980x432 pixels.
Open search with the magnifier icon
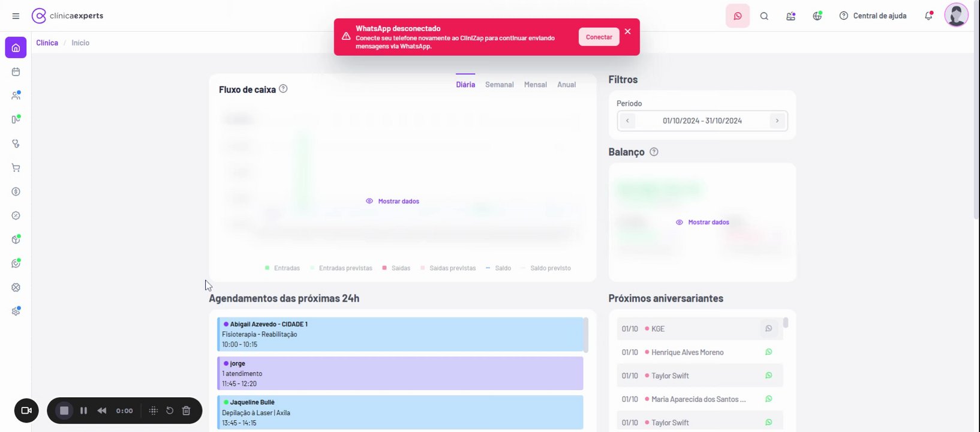coord(764,16)
